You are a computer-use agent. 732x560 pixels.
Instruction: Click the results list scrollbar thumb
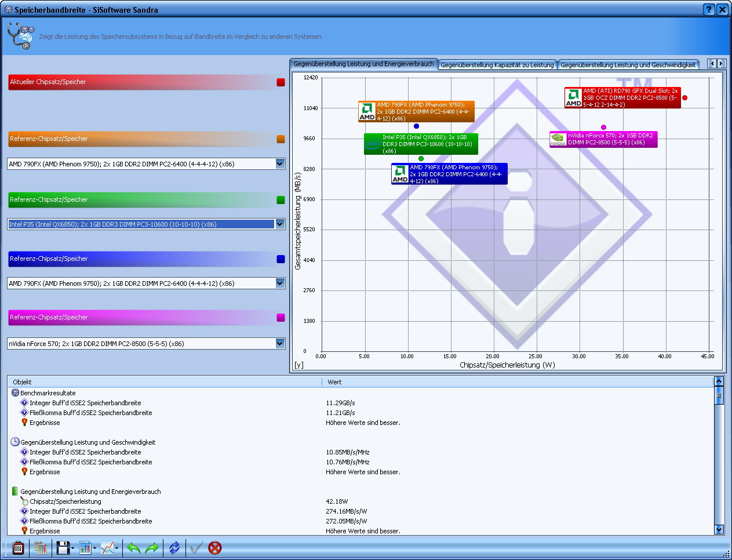point(719,395)
